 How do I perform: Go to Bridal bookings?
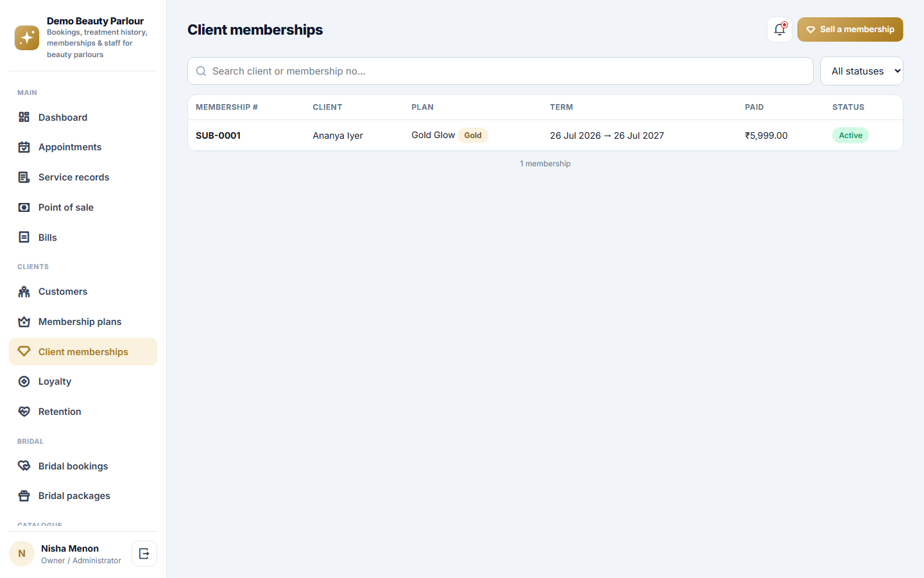click(83, 466)
